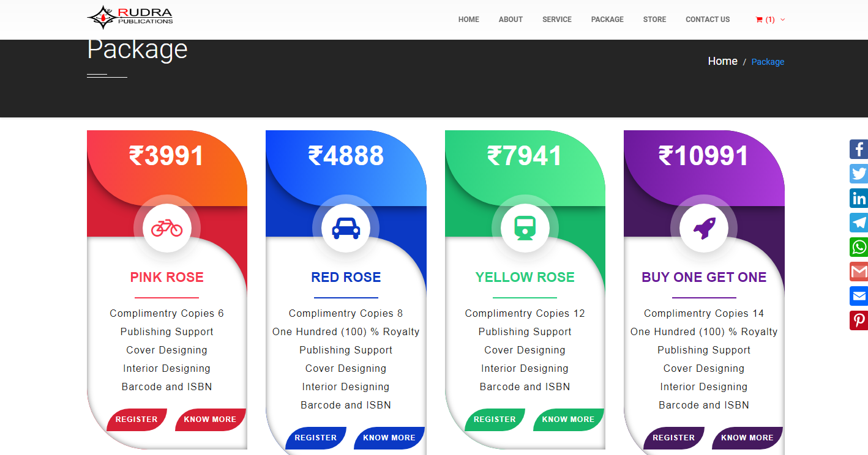868x455 pixels.
Task: Share this page via Twitter icon
Action: [x=859, y=174]
